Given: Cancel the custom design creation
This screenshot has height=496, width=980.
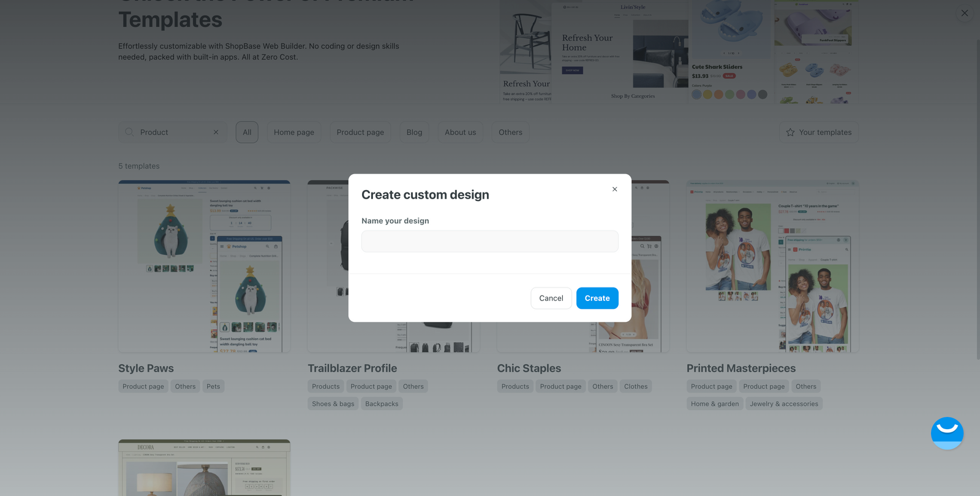Looking at the screenshot, I should tap(551, 298).
